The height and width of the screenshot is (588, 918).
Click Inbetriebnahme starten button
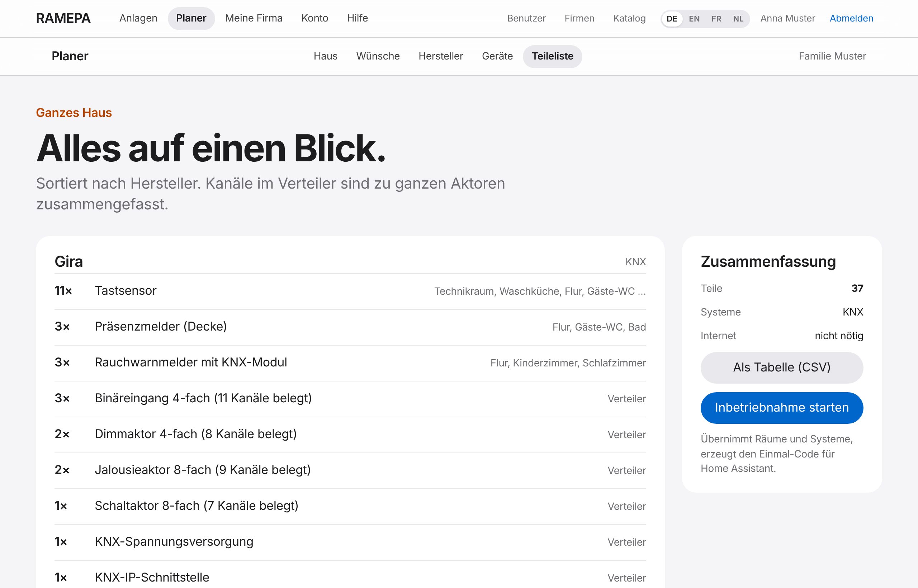click(782, 407)
